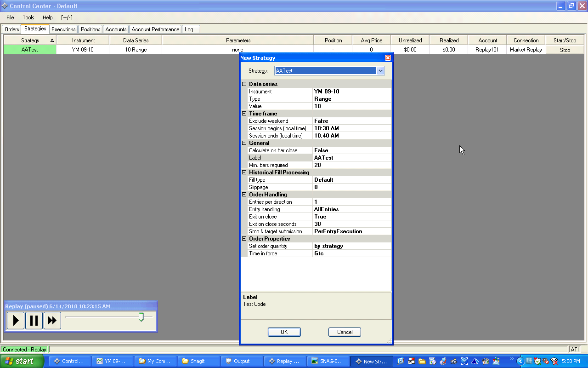Start the market replay with the play button
588x368 pixels.
(x=16, y=320)
